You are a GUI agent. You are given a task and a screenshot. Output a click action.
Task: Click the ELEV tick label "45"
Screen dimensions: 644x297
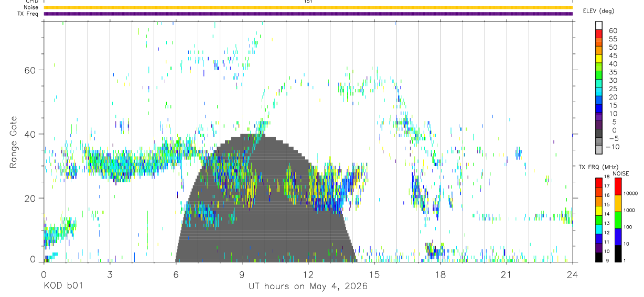613,56
